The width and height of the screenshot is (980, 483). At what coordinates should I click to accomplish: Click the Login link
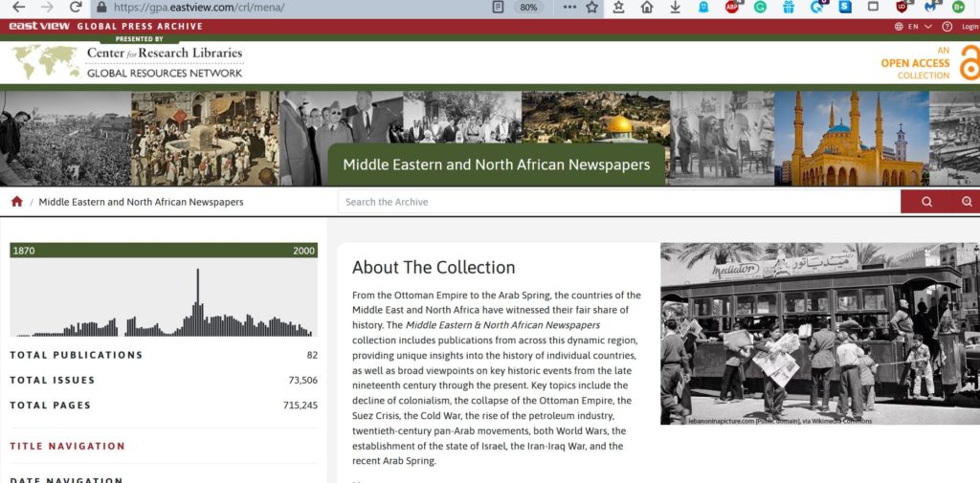[x=969, y=27]
